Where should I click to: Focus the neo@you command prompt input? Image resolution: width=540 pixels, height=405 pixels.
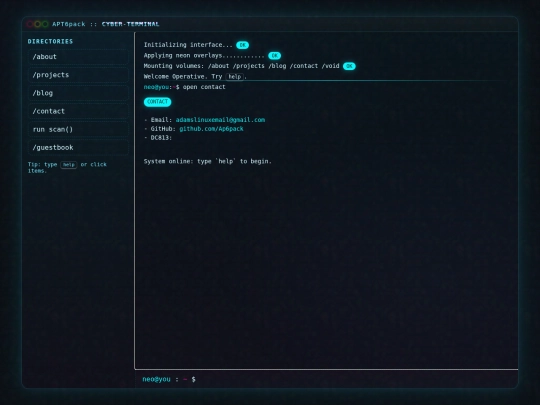[355, 379]
